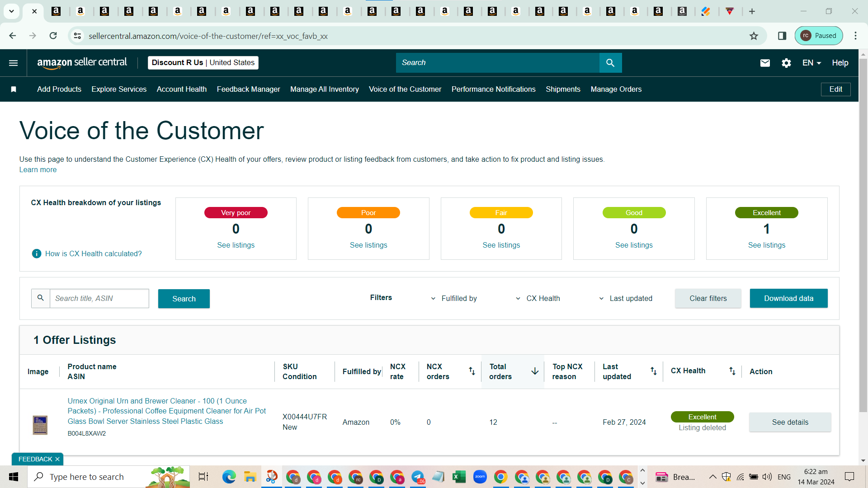
Task: Bookmark this page with the star icon
Action: click(x=754, y=36)
